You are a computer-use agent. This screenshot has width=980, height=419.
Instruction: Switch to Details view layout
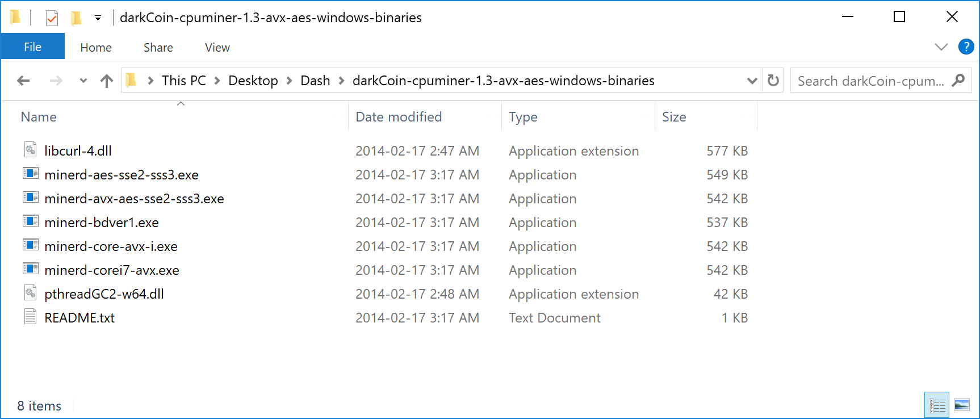click(x=937, y=405)
